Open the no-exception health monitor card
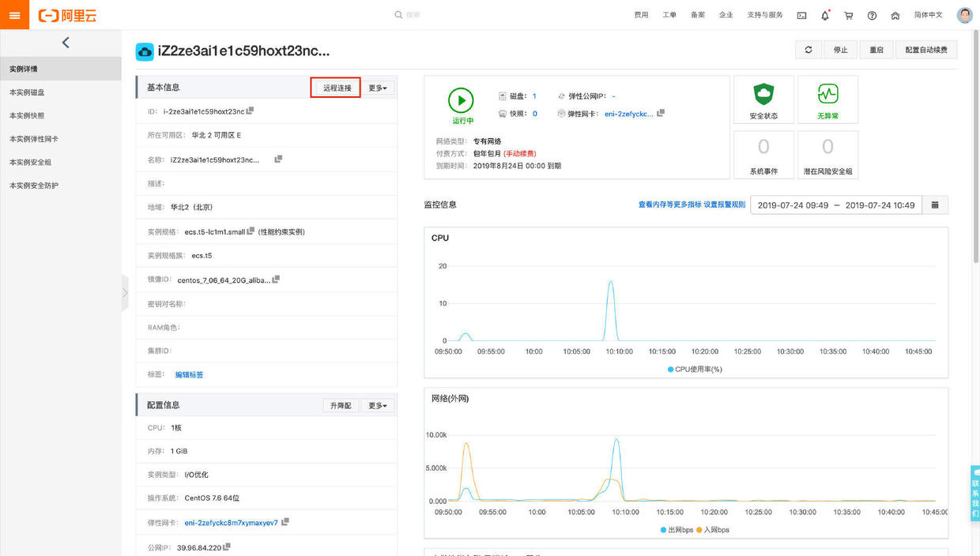980x556 pixels. 827,100
